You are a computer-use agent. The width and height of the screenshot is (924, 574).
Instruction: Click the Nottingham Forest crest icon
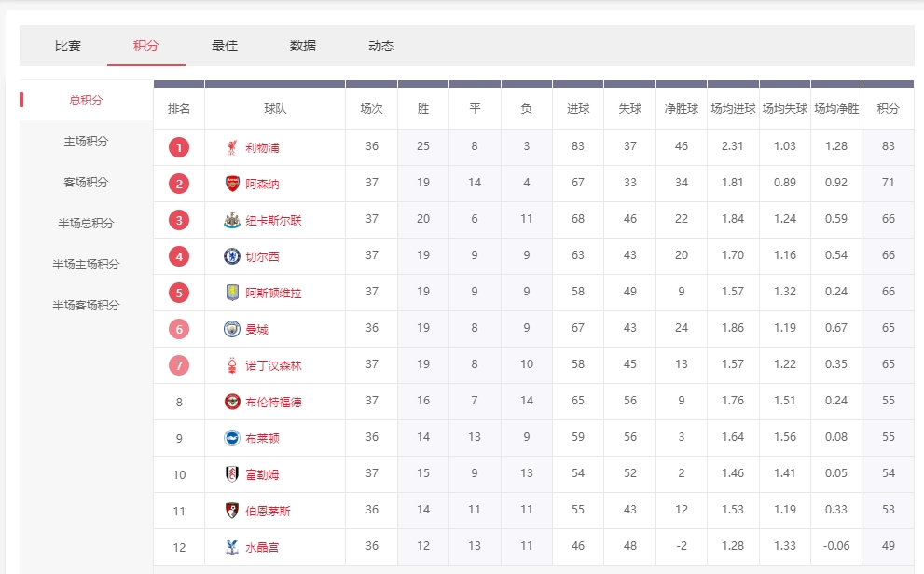[231, 365]
